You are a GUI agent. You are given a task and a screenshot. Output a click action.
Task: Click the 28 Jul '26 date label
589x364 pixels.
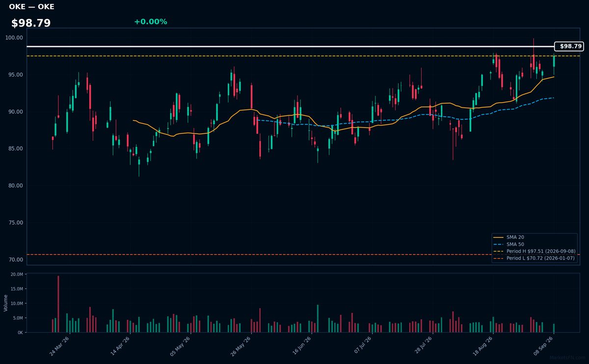click(422, 346)
